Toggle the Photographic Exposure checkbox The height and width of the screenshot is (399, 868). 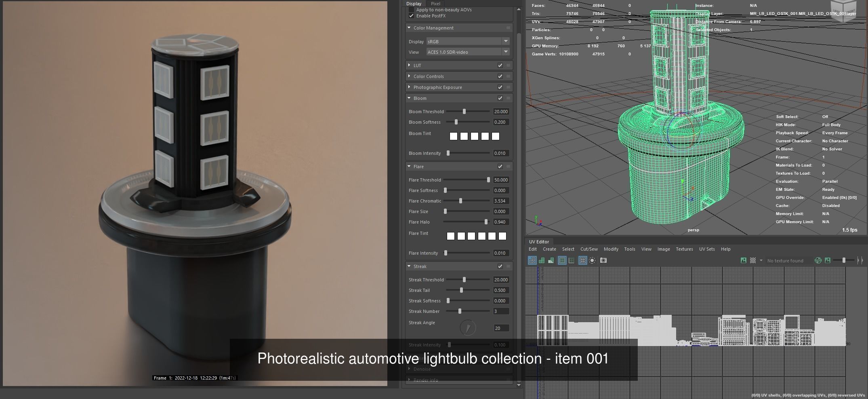(x=500, y=87)
